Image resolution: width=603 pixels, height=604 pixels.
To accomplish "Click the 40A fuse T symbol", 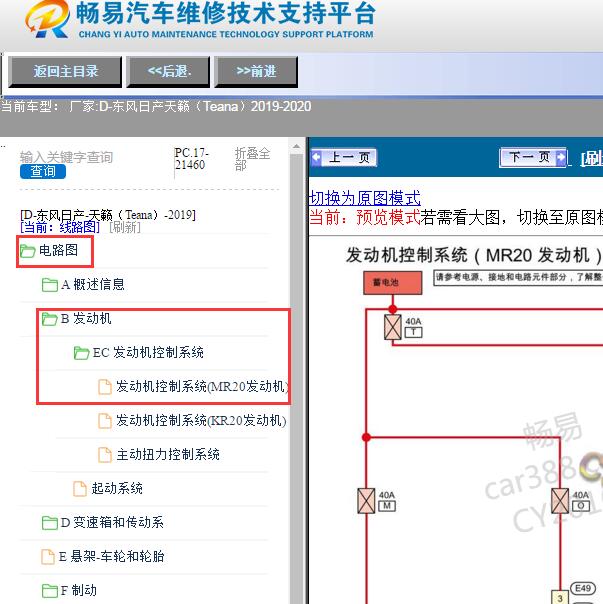I will [392, 327].
